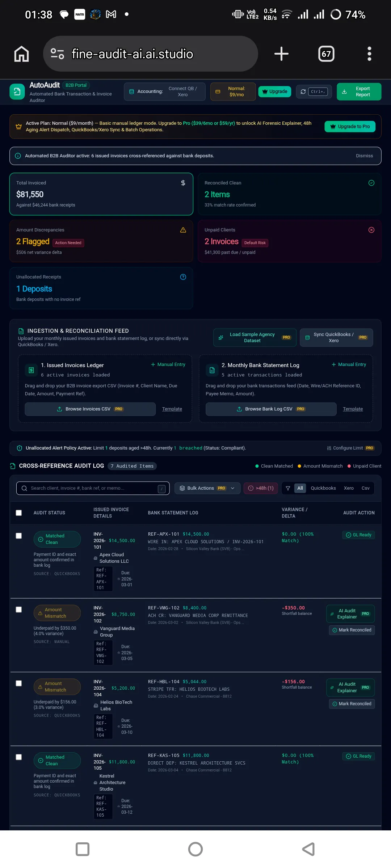
Task: Click Configure Limit PRO link
Action: pos(350,448)
